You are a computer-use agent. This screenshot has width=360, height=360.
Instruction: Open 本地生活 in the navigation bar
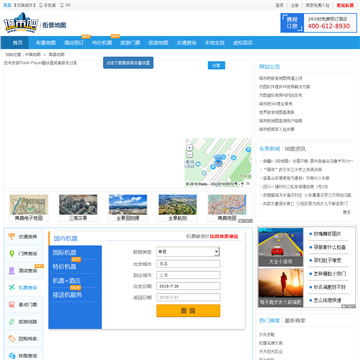(x=214, y=43)
